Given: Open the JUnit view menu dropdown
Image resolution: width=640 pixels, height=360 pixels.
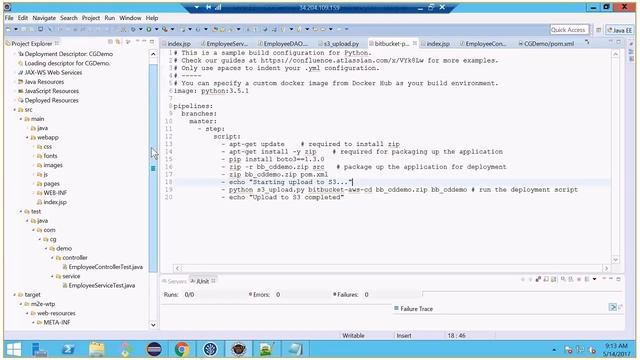Looking at the screenshot, I should [x=594, y=279].
